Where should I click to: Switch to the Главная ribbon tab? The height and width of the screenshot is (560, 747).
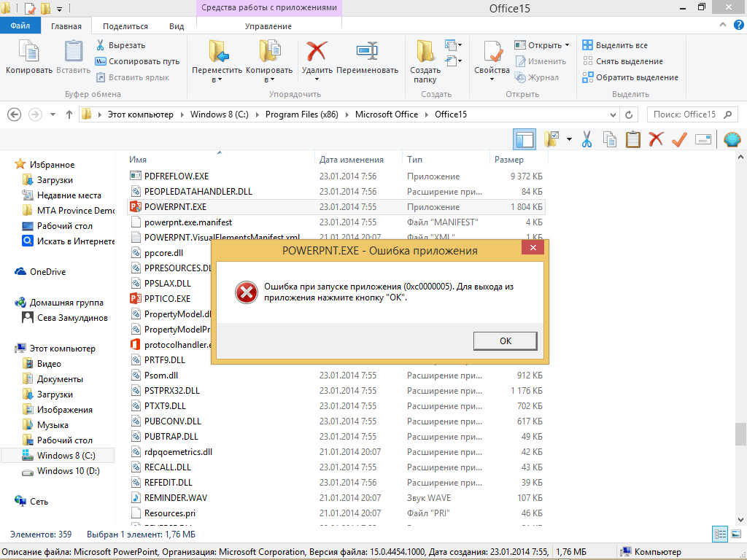[66, 26]
